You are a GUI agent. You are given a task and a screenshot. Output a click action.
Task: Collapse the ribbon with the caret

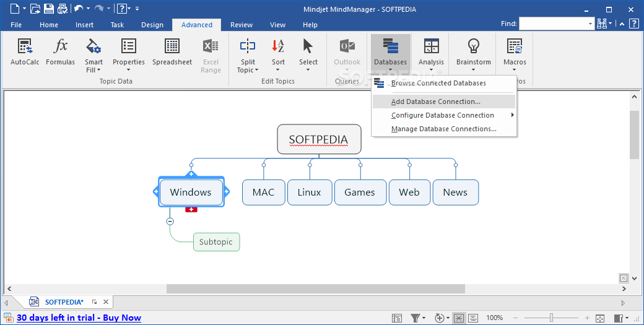tap(622, 24)
